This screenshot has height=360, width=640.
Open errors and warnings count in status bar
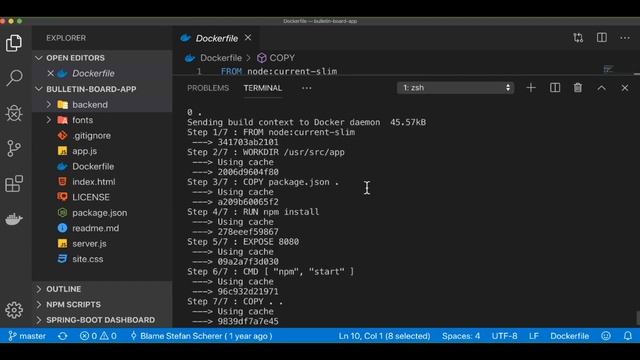tap(98, 336)
